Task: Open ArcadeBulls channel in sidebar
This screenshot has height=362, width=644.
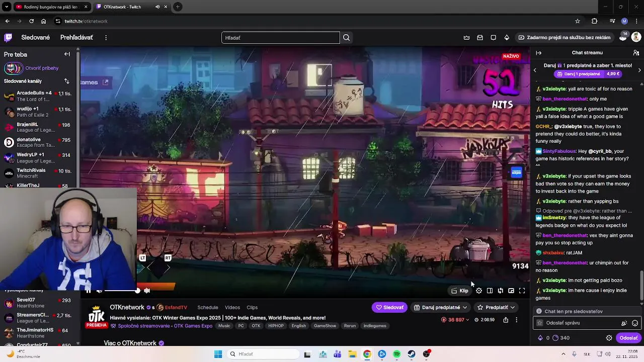Action: [x=39, y=96]
